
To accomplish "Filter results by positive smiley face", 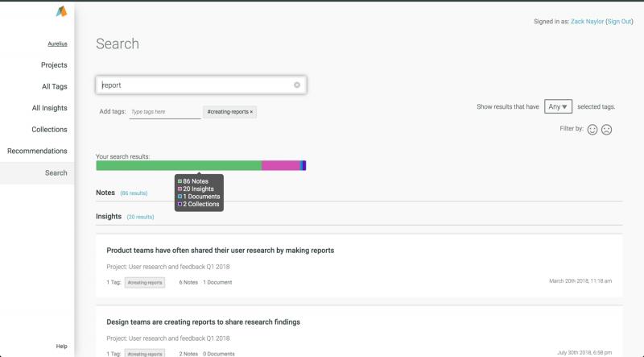I will pyautogui.click(x=592, y=130).
